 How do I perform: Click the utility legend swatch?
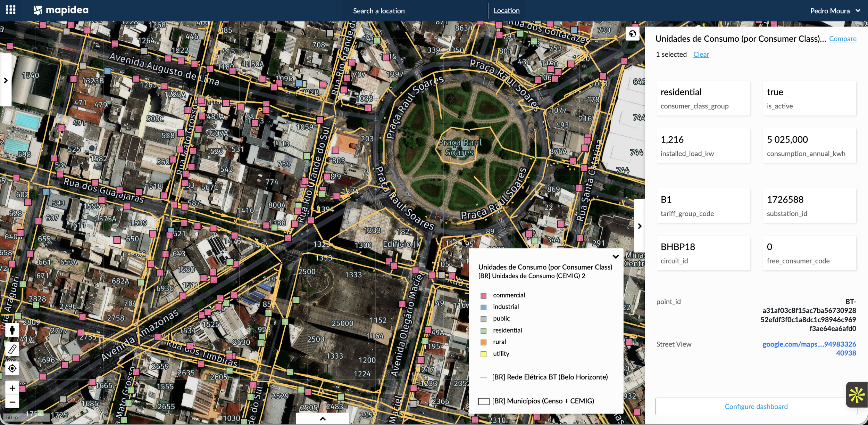coord(483,354)
